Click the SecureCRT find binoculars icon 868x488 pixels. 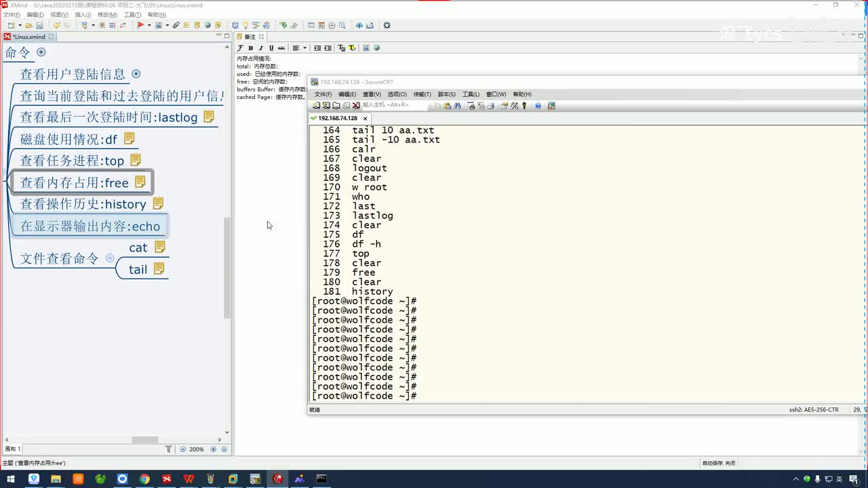457,106
